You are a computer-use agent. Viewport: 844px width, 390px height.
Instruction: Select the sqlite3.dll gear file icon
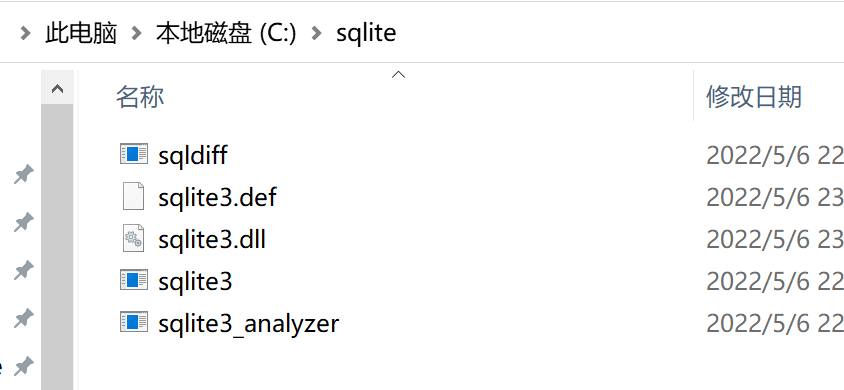133,238
